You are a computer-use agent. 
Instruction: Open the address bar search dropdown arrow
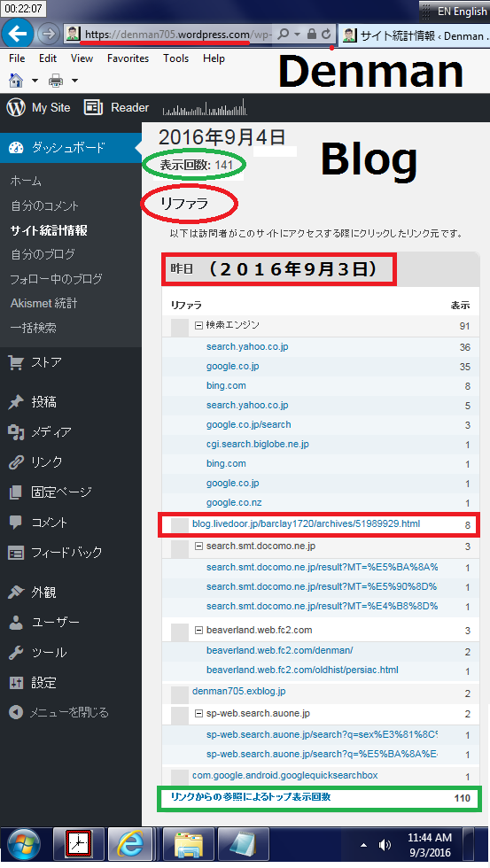297,35
